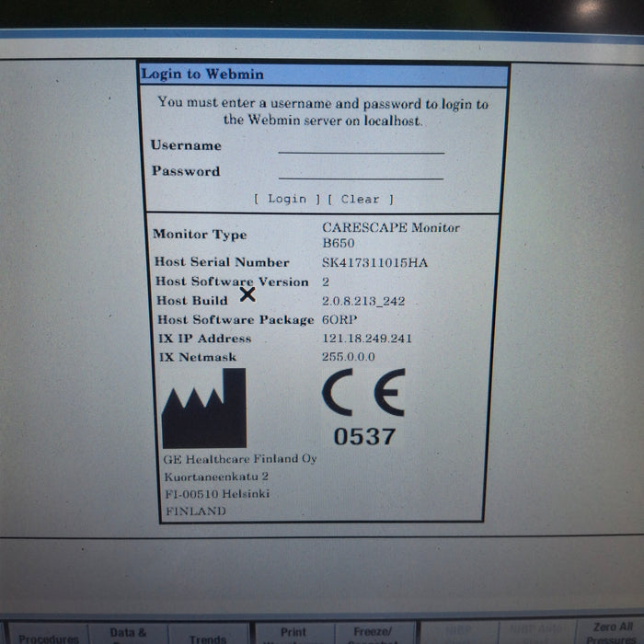This screenshot has height=644, width=644.
Task: Click the Login to Webmin title bar
Action: [x=324, y=75]
